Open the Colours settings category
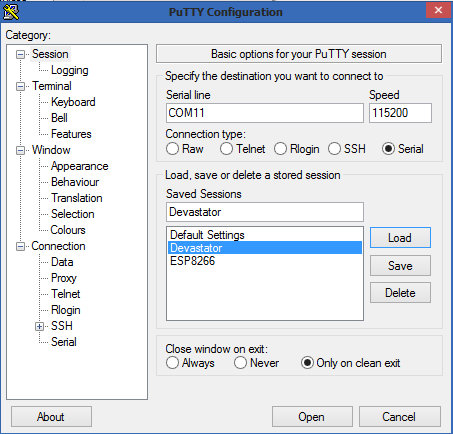This screenshot has height=434, width=453. (x=68, y=230)
